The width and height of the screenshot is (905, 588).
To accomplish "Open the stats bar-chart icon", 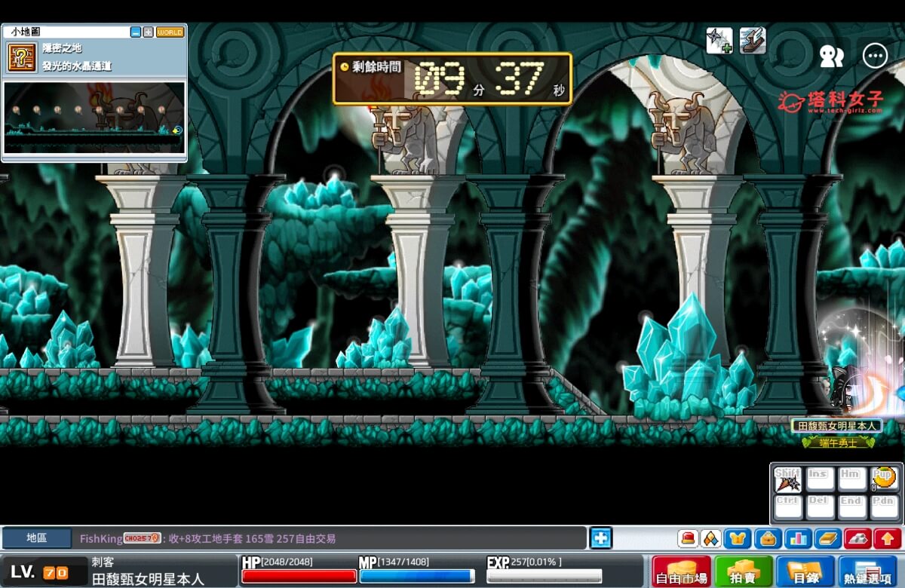I will (797, 539).
